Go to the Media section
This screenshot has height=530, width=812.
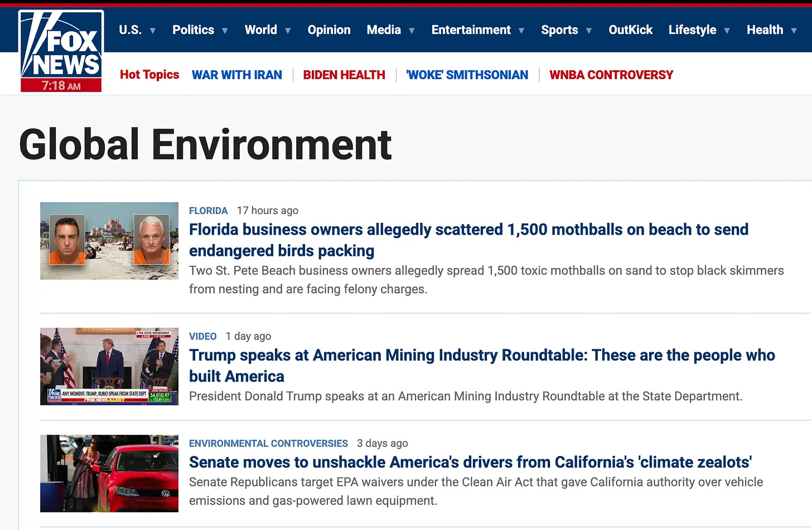point(384,30)
